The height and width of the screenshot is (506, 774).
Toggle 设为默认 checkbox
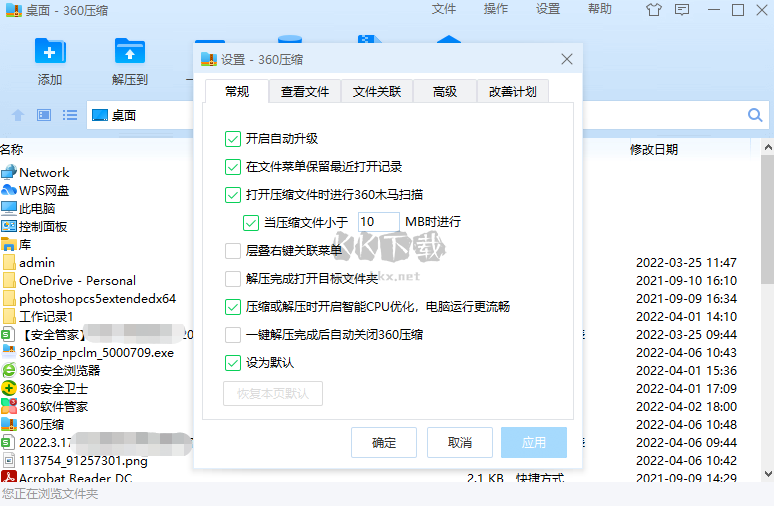[232, 363]
